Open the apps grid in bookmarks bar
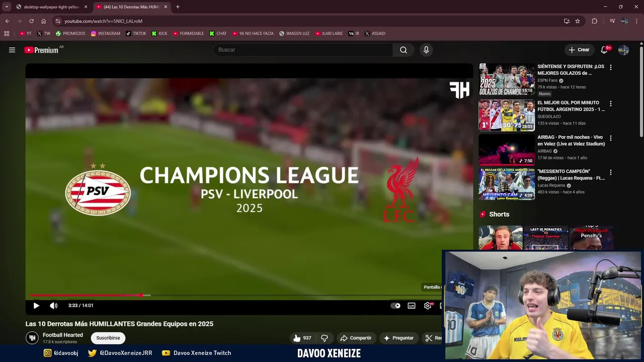This screenshot has height=362, width=644. (7, 34)
